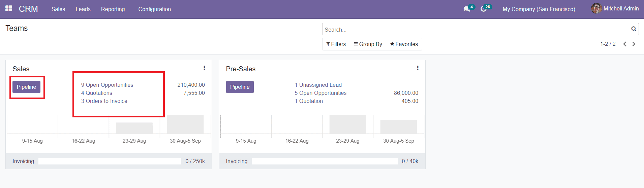
Task: Open the conversations chat icon
Action: 467,9
